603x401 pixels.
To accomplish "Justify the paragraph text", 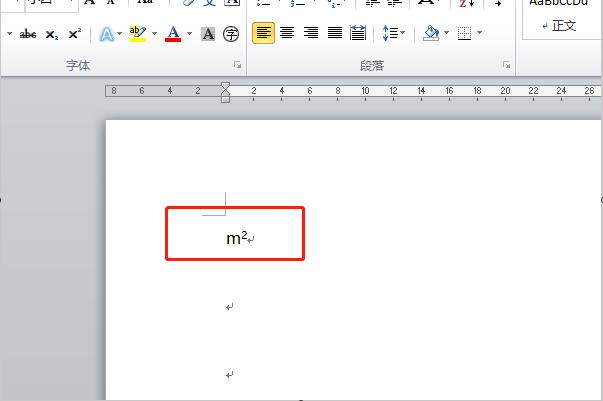I will click(335, 33).
